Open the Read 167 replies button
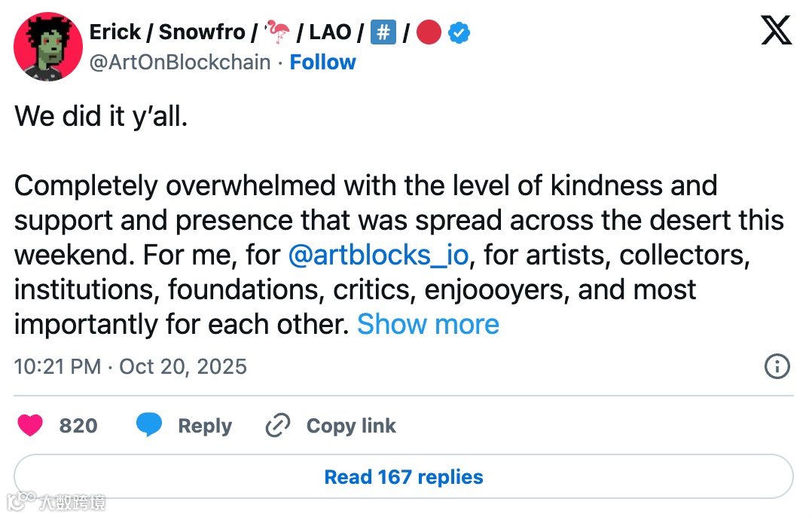 (404, 476)
